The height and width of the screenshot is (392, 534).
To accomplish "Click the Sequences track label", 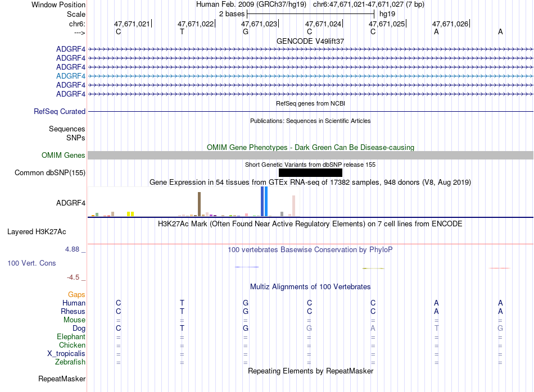I will (x=67, y=129).
